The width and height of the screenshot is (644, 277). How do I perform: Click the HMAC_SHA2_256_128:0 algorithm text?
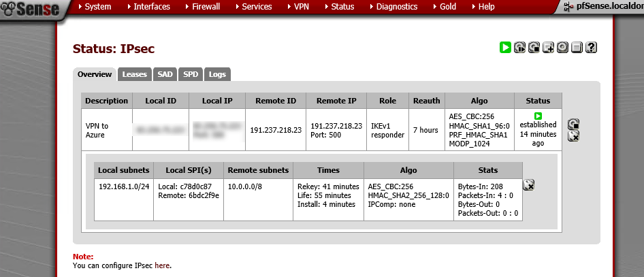pyautogui.click(x=408, y=195)
